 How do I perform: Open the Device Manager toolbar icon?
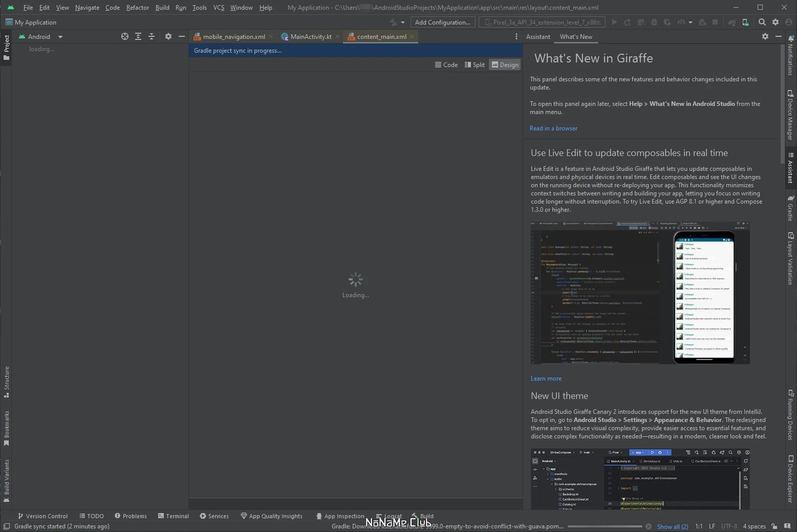(x=745, y=22)
